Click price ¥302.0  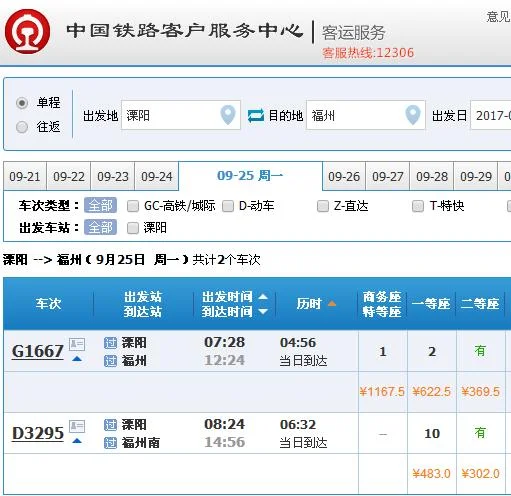coord(480,473)
